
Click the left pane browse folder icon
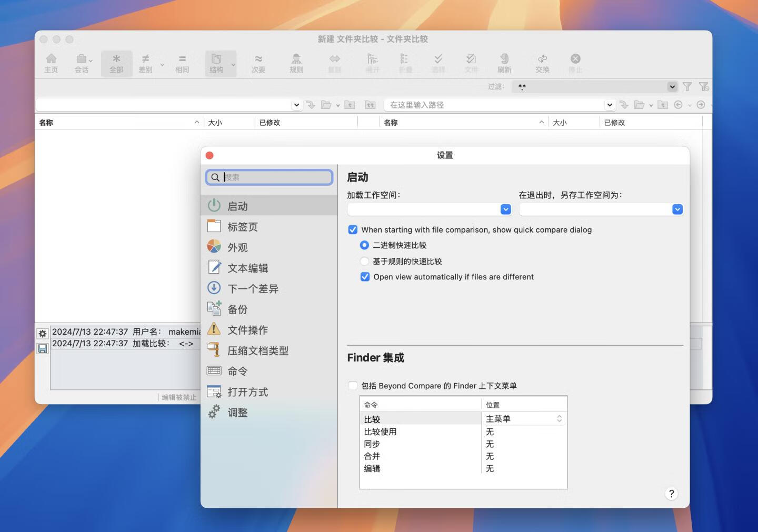(326, 105)
